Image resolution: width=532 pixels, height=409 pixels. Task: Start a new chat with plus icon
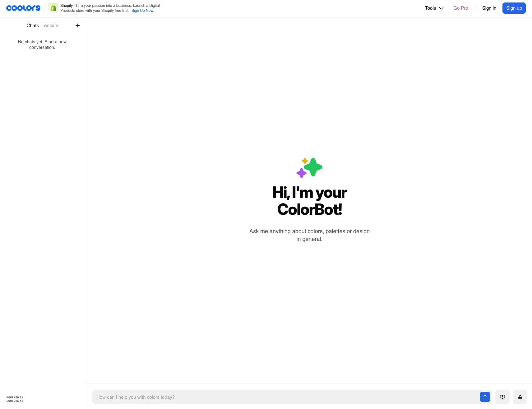(78, 26)
